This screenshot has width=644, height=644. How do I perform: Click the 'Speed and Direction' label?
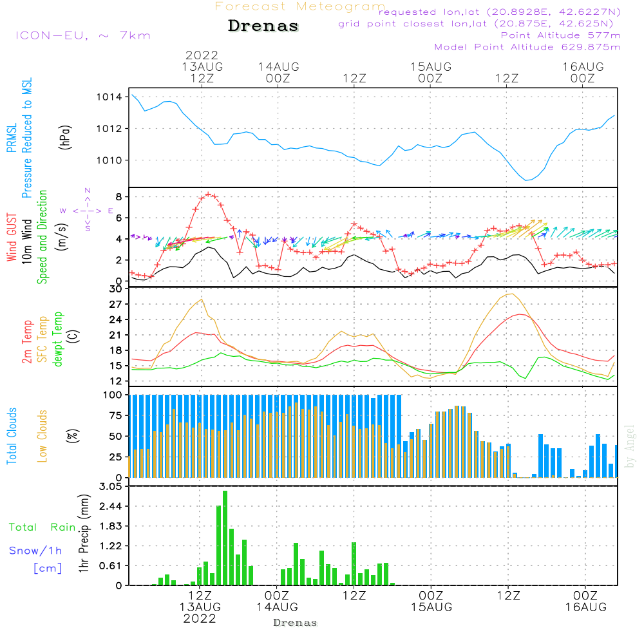43,237
